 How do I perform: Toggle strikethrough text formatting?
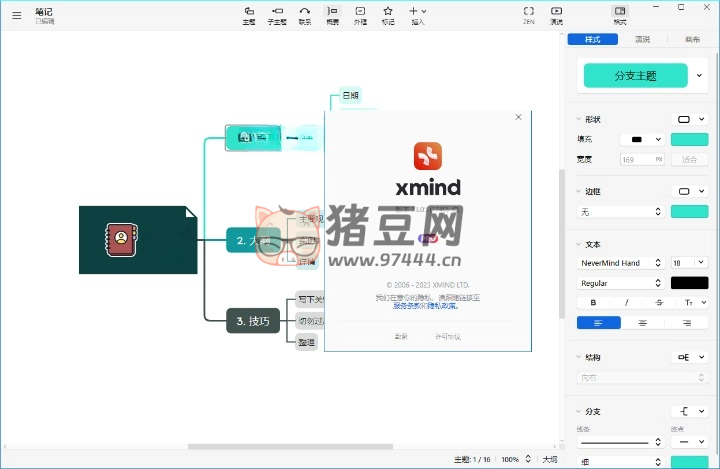[x=658, y=302]
